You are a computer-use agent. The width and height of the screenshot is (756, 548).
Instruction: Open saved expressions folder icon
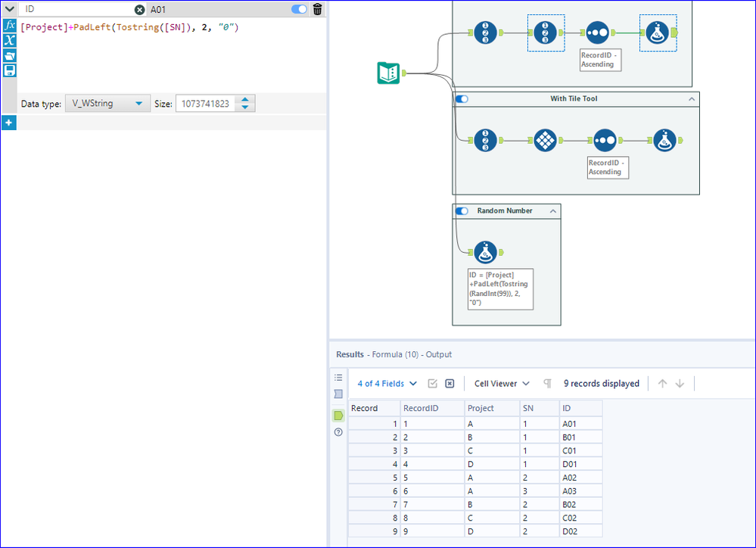click(9, 55)
